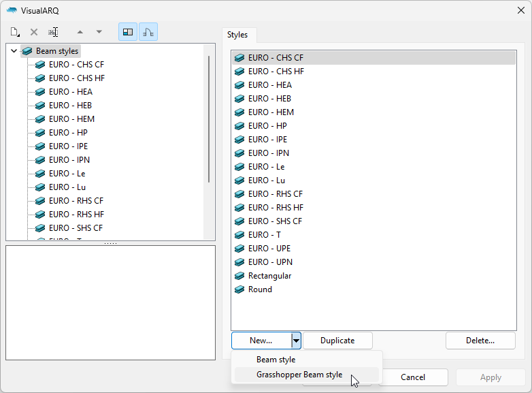The image size is (532, 393).
Task: Select EURO - Lu in tree
Action: [x=67, y=187]
